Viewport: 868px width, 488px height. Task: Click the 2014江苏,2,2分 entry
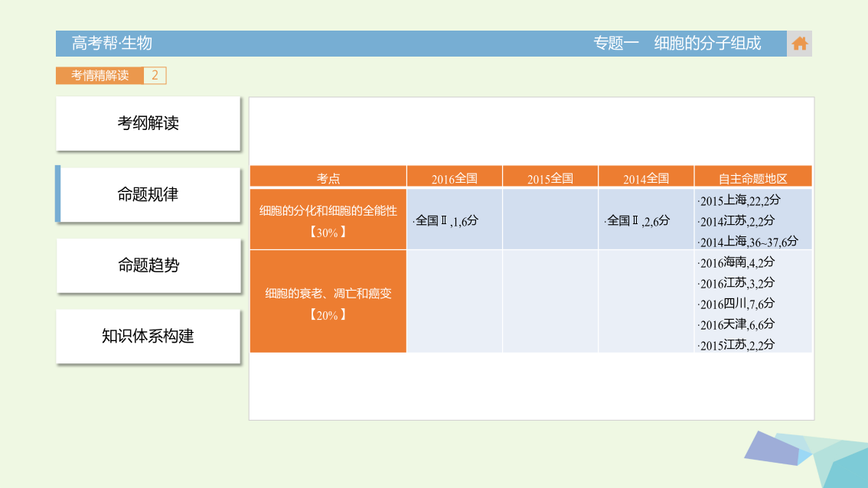736,221
